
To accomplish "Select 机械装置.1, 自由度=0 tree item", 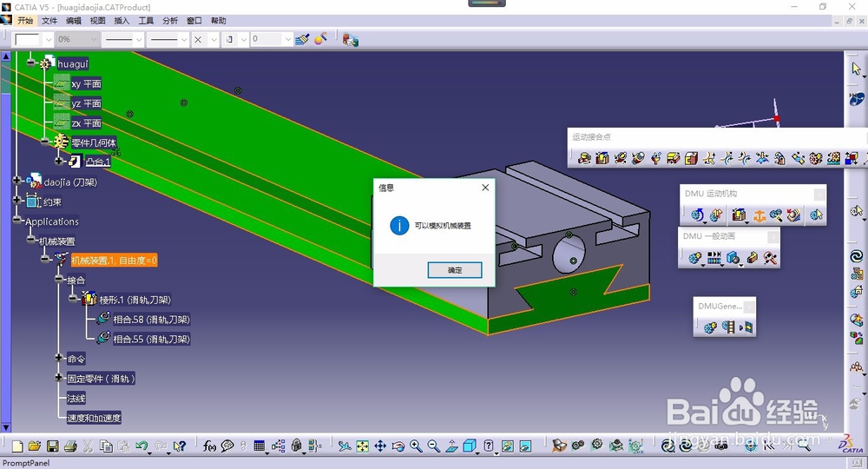I will [114, 261].
